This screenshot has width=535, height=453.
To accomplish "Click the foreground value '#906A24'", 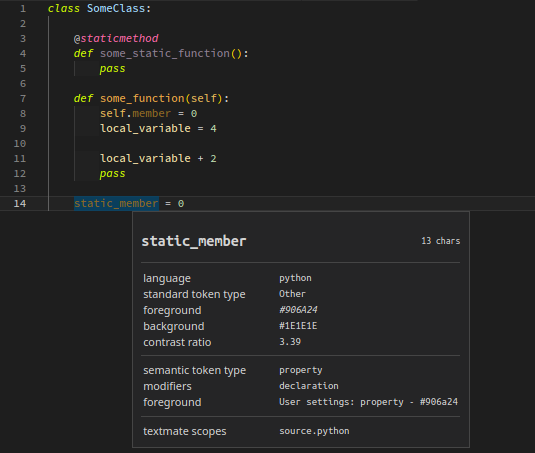I will (x=298, y=309).
